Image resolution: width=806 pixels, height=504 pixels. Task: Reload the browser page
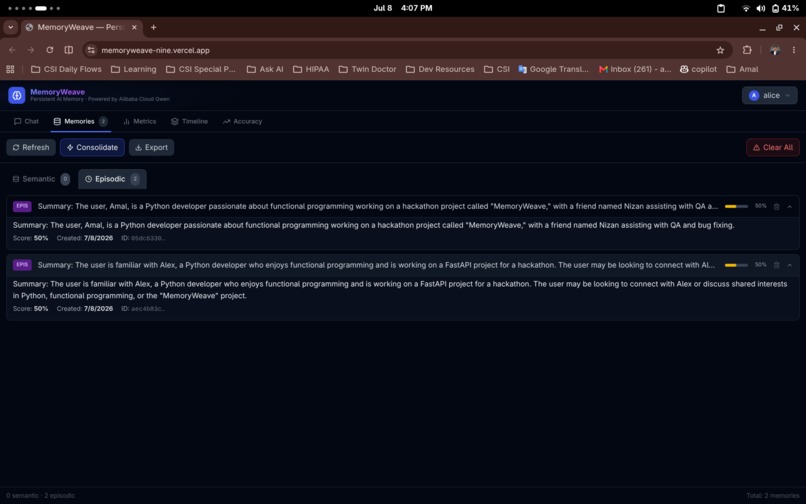coord(49,50)
